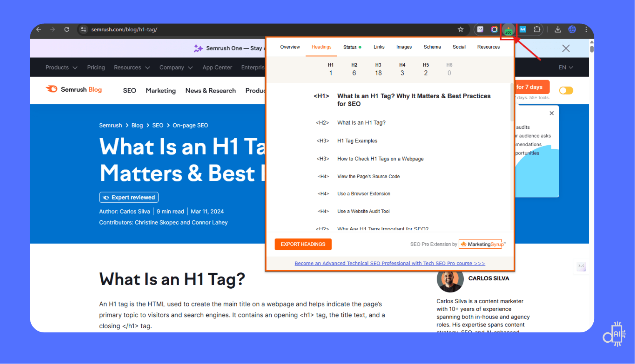Screen dimensions: 635x364
Task: Click the Semrush flame logo icon
Action: pos(52,89)
